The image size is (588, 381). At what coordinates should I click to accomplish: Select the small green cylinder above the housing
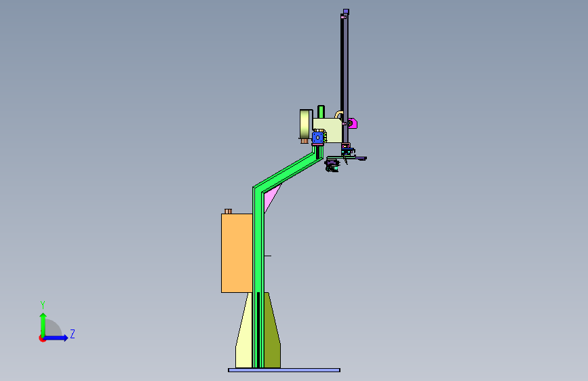click(x=321, y=112)
